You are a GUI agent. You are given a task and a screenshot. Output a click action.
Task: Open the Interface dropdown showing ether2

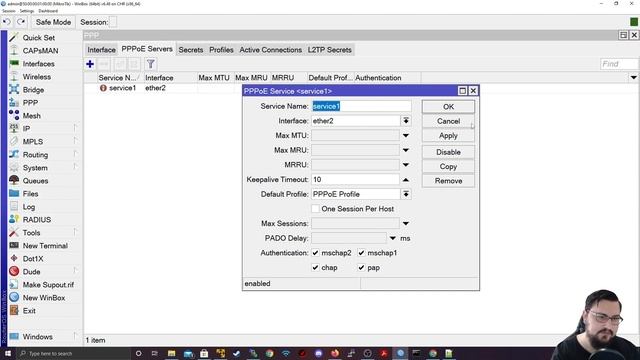406,121
